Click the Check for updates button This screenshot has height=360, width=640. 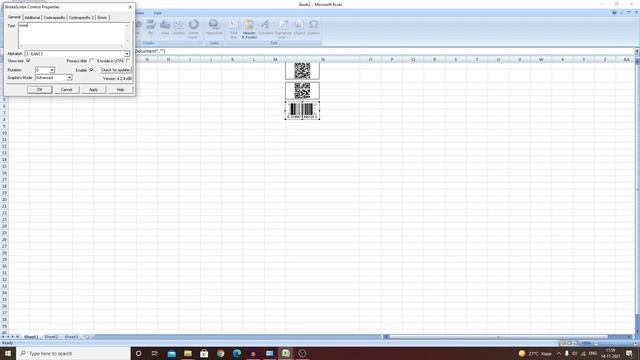(x=116, y=70)
